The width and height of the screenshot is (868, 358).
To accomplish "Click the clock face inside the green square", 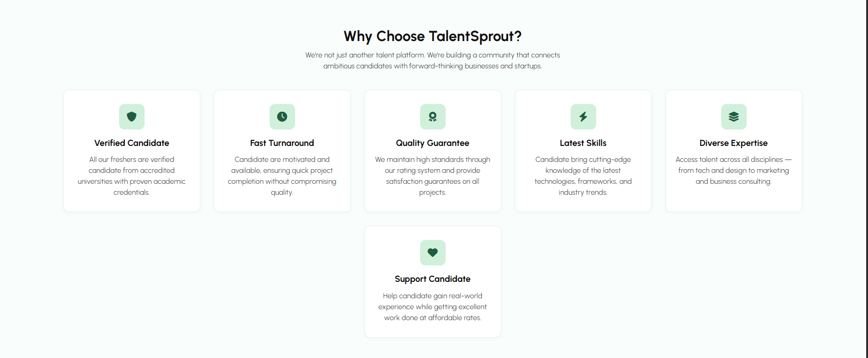I will pos(282,117).
